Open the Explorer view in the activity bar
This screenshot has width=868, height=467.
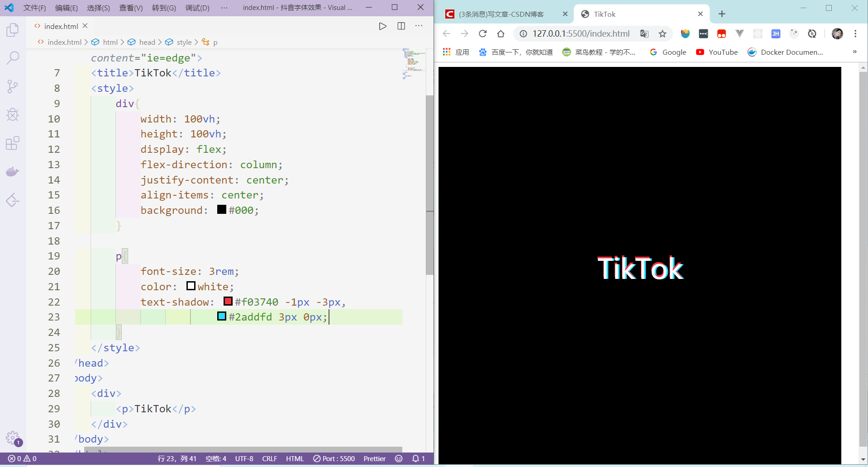pos(13,30)
